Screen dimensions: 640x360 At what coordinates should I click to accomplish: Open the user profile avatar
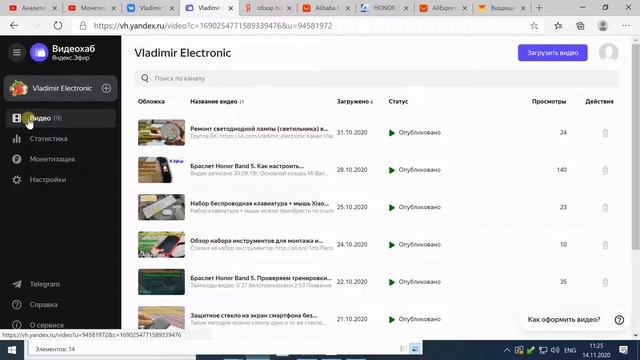click(x=608, y=53)
